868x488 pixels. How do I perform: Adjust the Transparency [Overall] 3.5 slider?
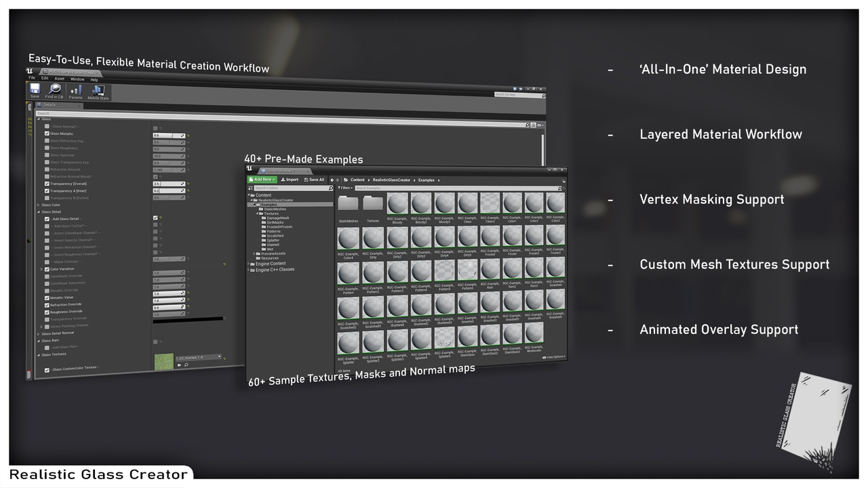(168, 184)
